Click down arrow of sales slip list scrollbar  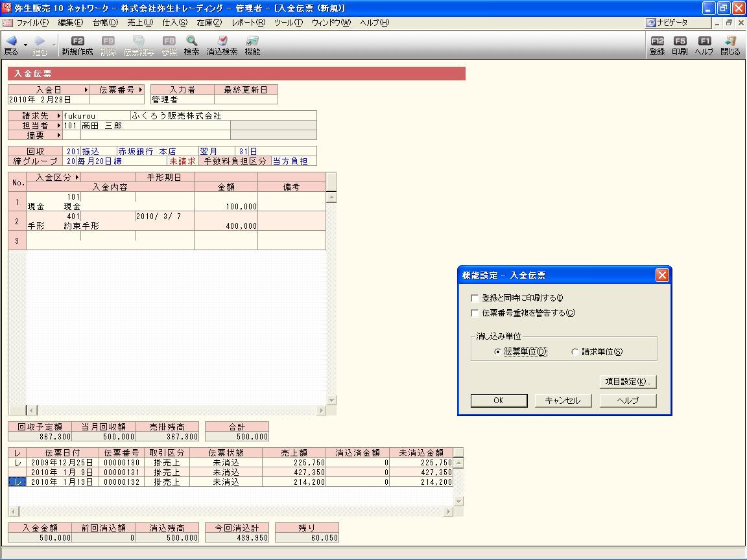click(x=458, y=502)
